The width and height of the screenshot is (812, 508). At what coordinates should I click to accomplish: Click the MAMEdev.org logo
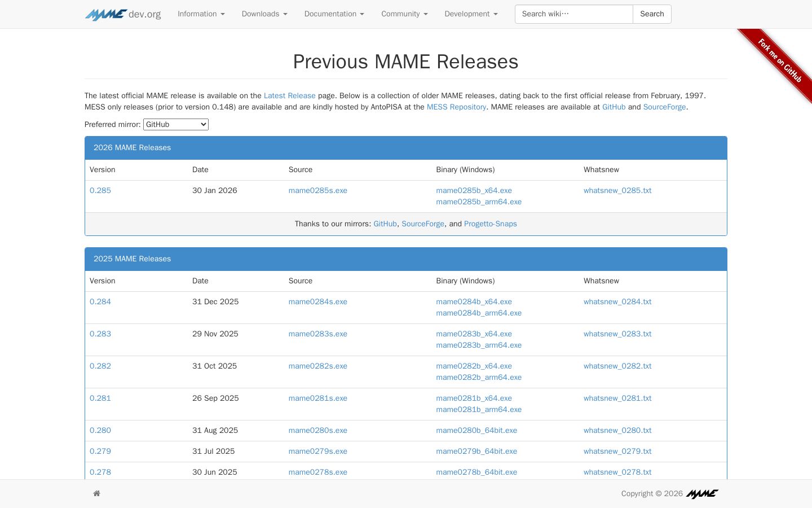pyautogui.click(x=123, y=14)
